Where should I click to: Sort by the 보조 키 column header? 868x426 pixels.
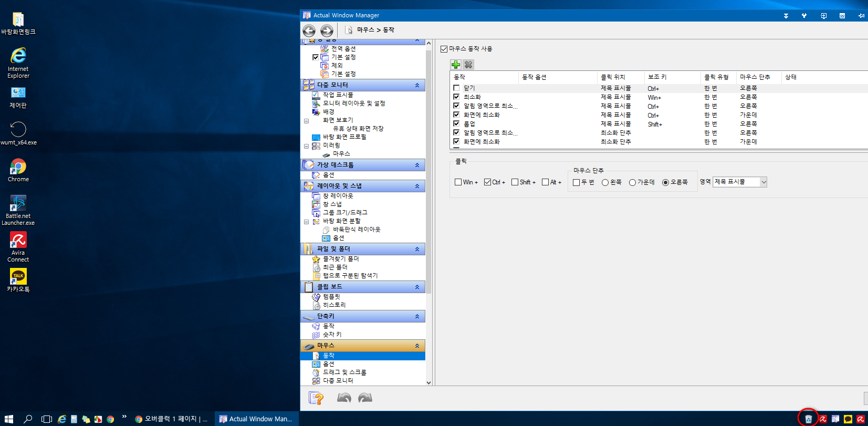pos(673,77)
